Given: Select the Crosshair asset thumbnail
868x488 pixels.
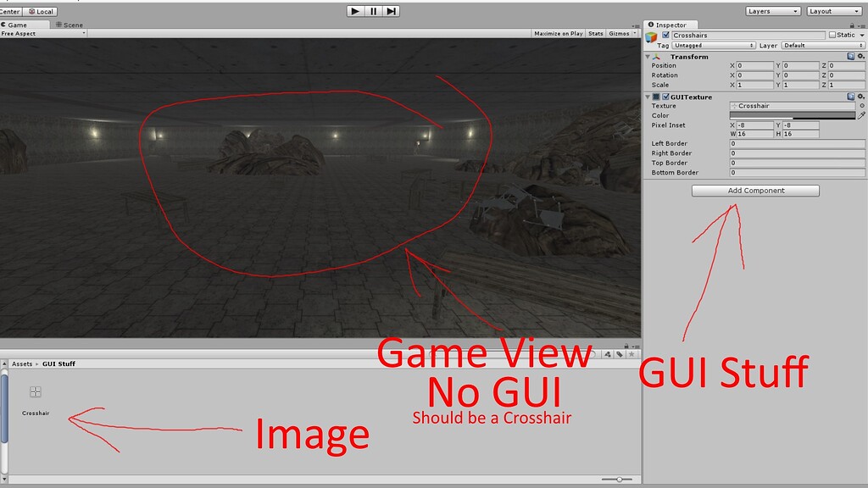Looking at the screenshot, I should [34, 391].
